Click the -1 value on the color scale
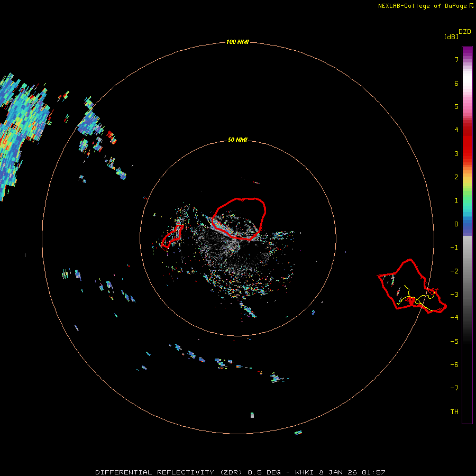The image size is (476, 476). 454,248
